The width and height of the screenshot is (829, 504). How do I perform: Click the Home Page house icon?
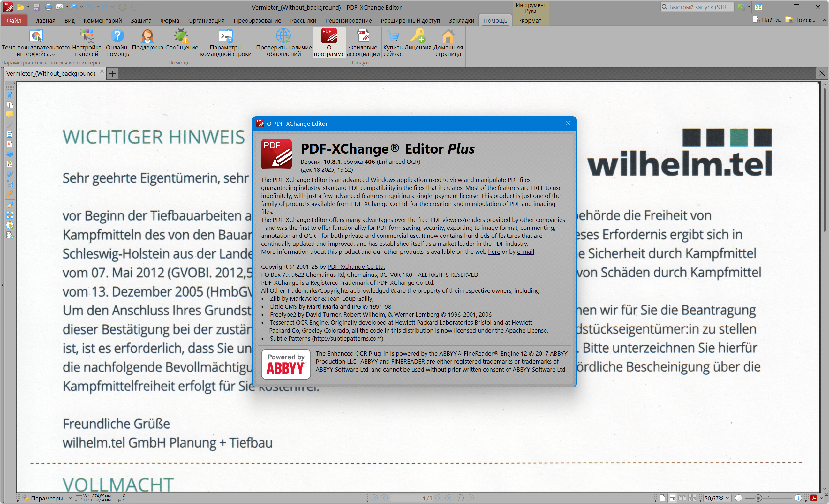click(x=448, y=36)
